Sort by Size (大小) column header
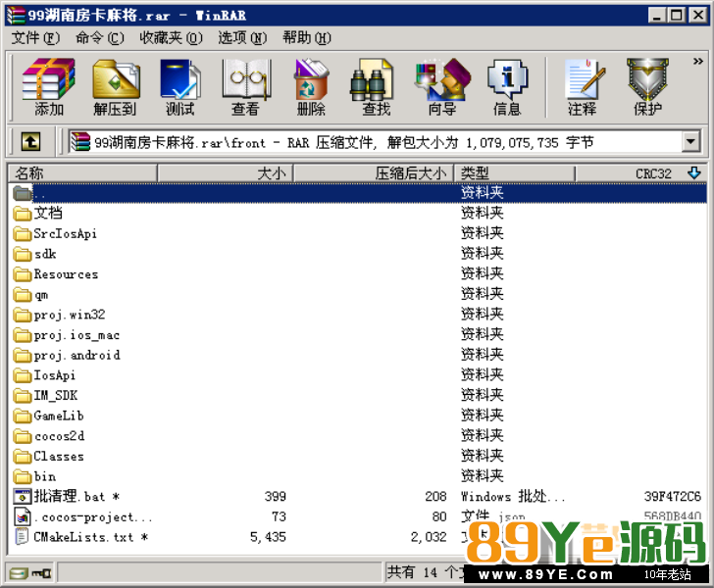The width and height of the screenshot is (714, 588). click(225, 173)
